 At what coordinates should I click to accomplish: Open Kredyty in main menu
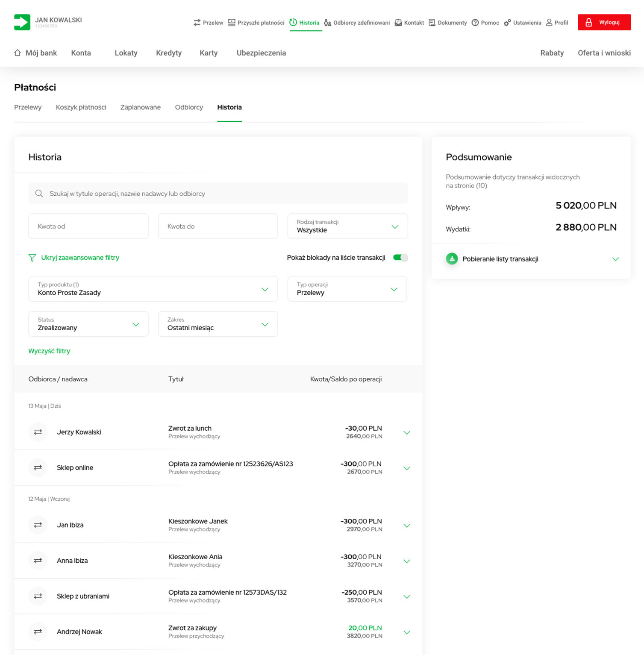(169, 53)
